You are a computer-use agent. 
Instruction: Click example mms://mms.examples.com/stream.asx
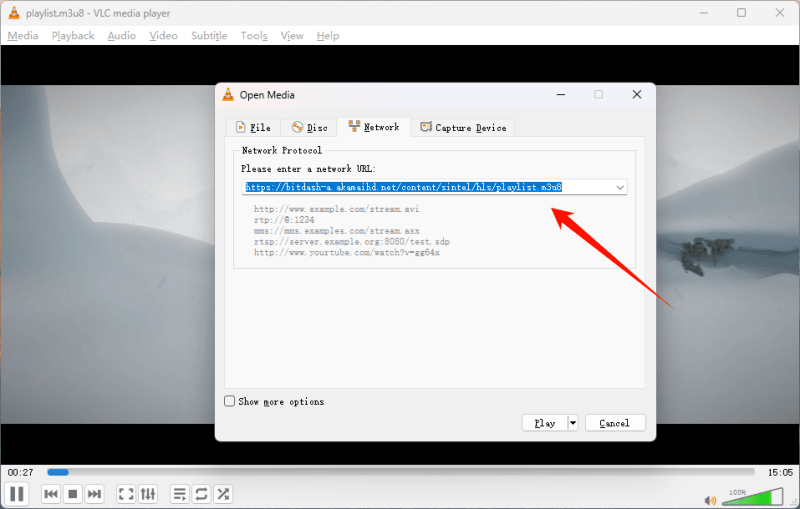pos(336,231)
